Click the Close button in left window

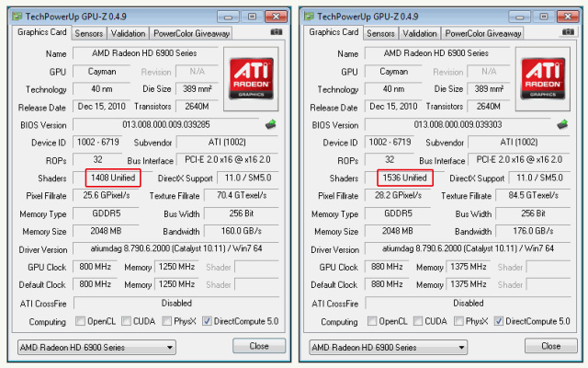259,346
